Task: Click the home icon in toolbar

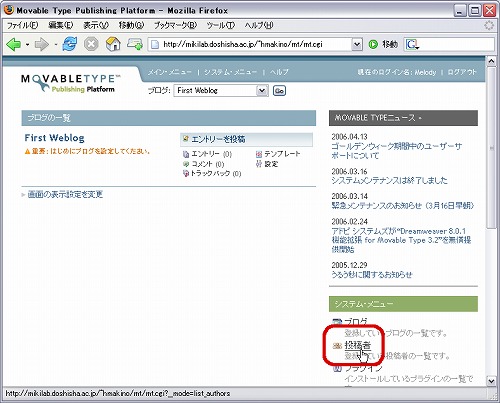Action: (113, 44)
